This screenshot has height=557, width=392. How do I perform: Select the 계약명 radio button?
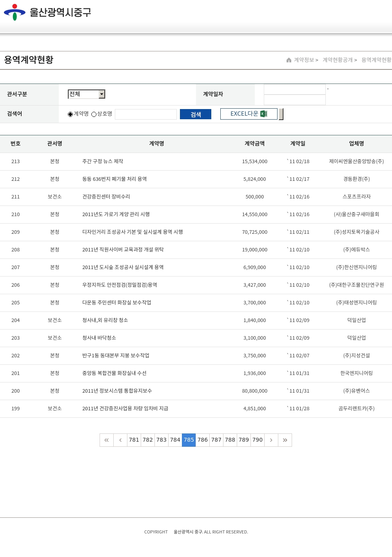tap(71, 114)
